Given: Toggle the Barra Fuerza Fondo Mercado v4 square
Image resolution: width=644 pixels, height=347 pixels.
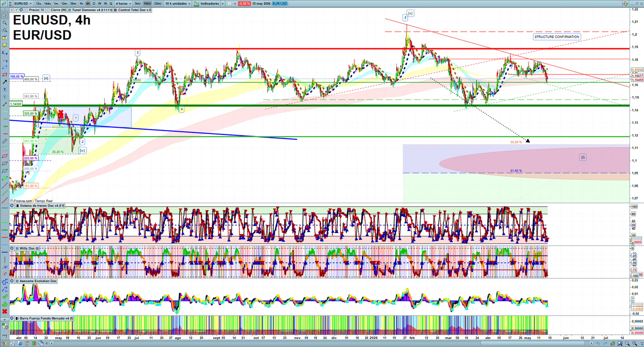Looking at the screenshot, I should click(17, 318).
